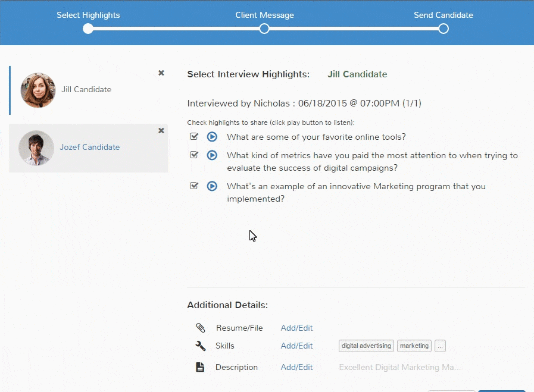Click the Description document icon
Viewport: 534px width, 392px height.
[x=200, y=367]
